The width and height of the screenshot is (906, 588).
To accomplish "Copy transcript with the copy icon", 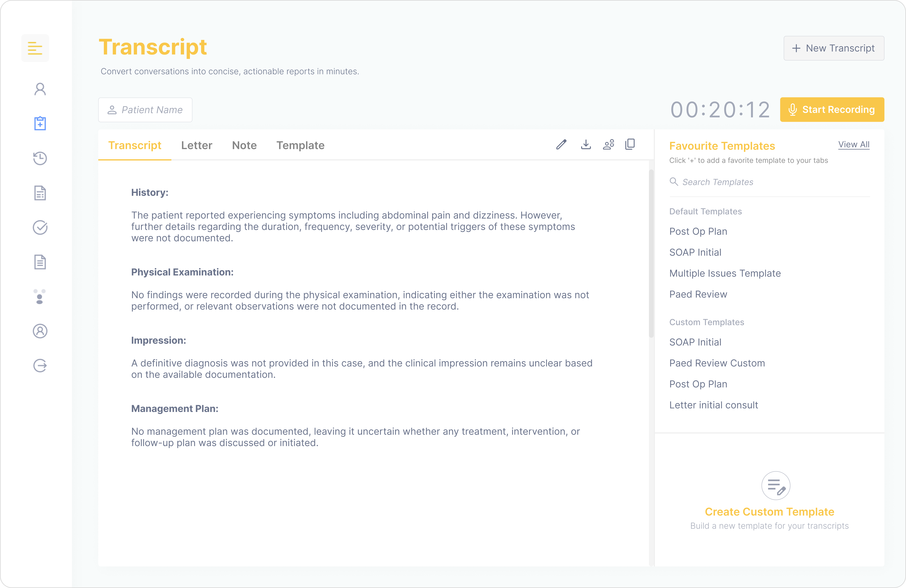I will click(630, 145).
